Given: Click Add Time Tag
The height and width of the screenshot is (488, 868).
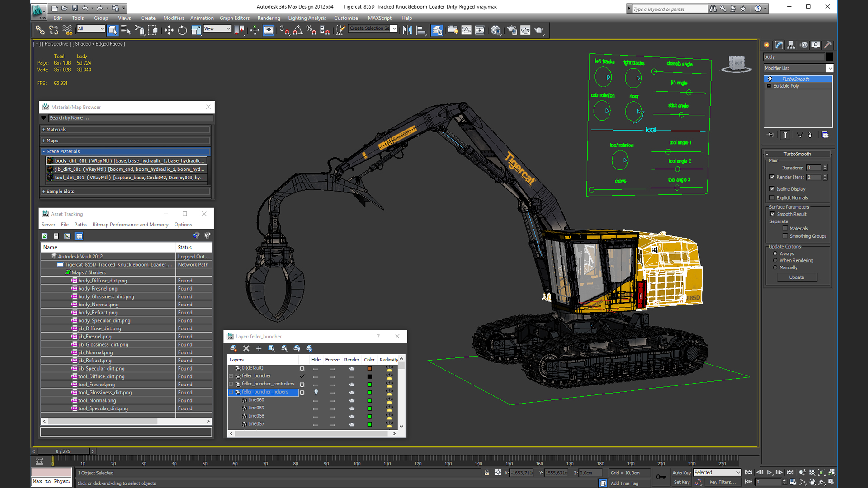Looking at the screenshot, I should (x=624, y=483).
